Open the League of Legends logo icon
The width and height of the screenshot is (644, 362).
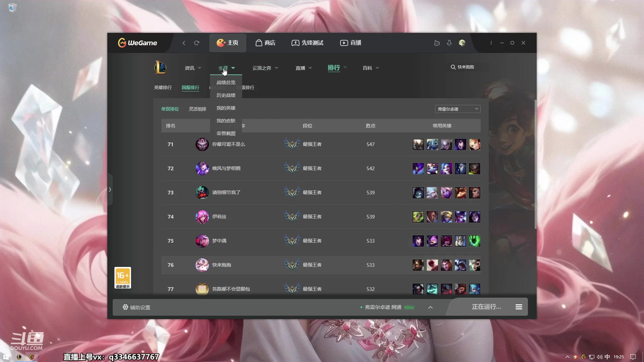coord(160,67)
